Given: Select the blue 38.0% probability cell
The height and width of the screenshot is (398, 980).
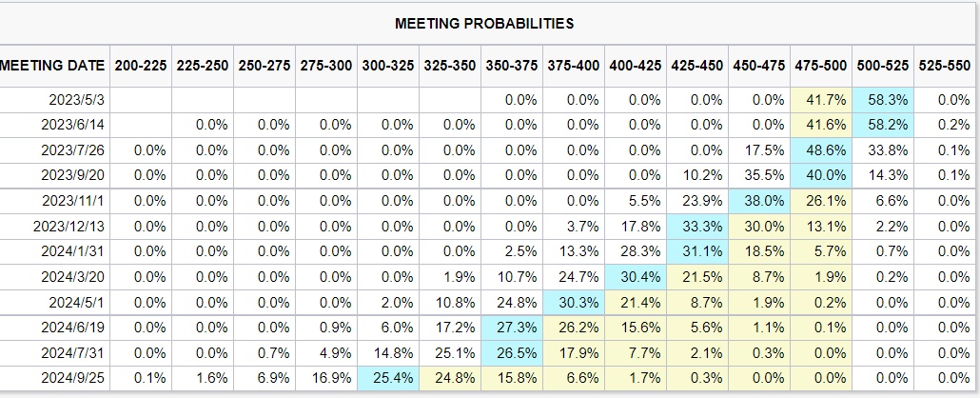Looking at the screenshot, I should (x=760, y=200).
